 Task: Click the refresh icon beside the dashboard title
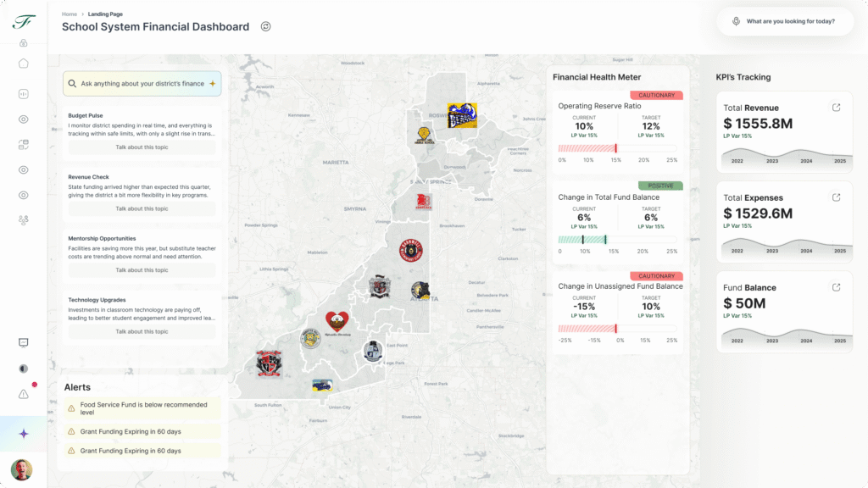click(265, 27)
